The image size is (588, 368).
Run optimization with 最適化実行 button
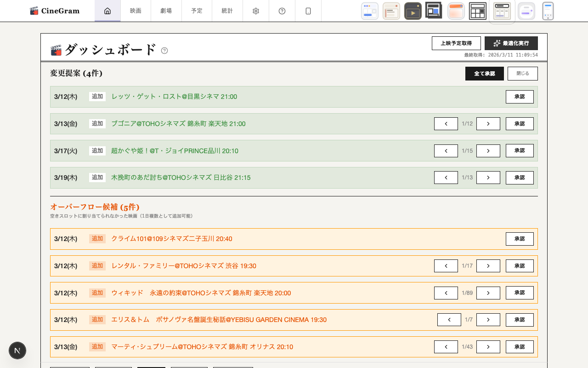(511, 43)
